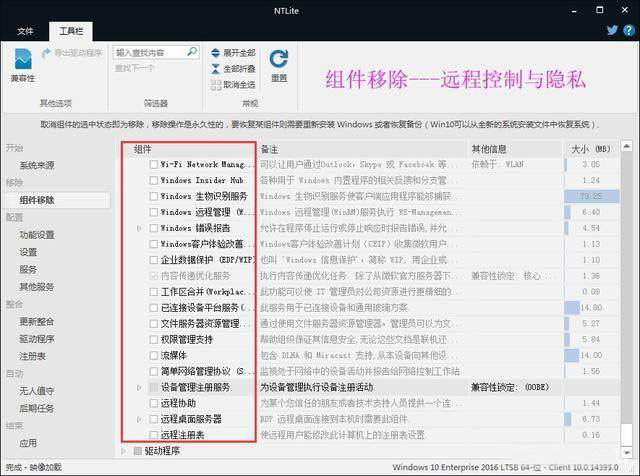This screenshot has width=640, height=476.
Task: Select the 内容传递优化服务 row
Action: 371,276
